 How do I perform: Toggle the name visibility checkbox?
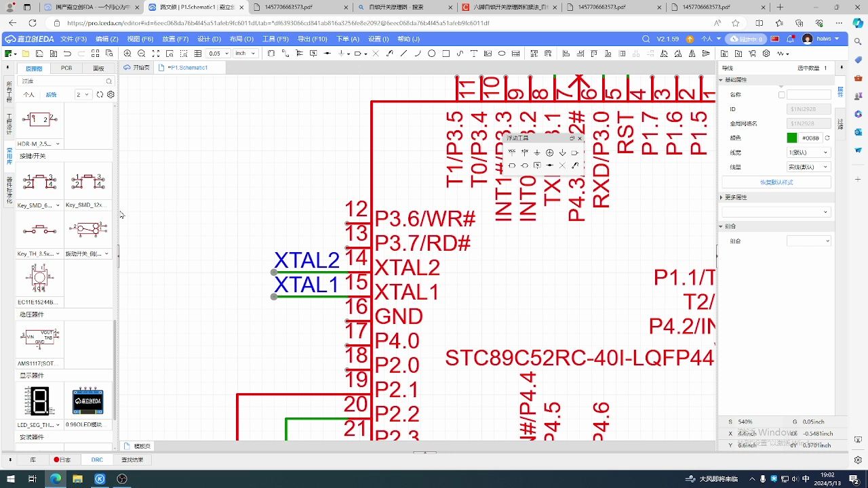pyautogui.click(x=781, y=95)
